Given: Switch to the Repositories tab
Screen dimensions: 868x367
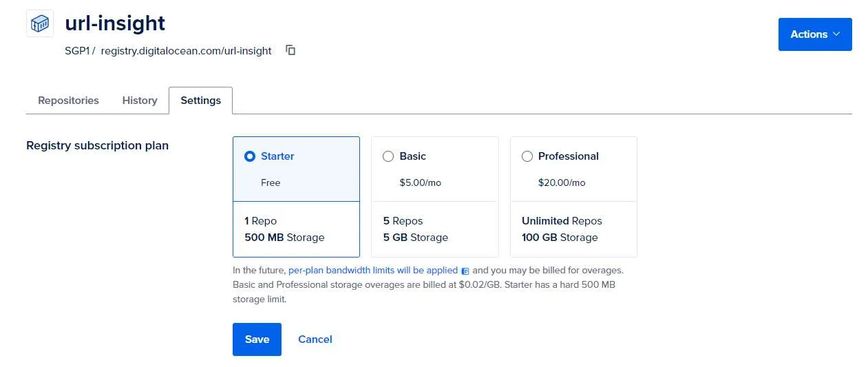Looking at the screenshot, I should (x=68, y=101).
